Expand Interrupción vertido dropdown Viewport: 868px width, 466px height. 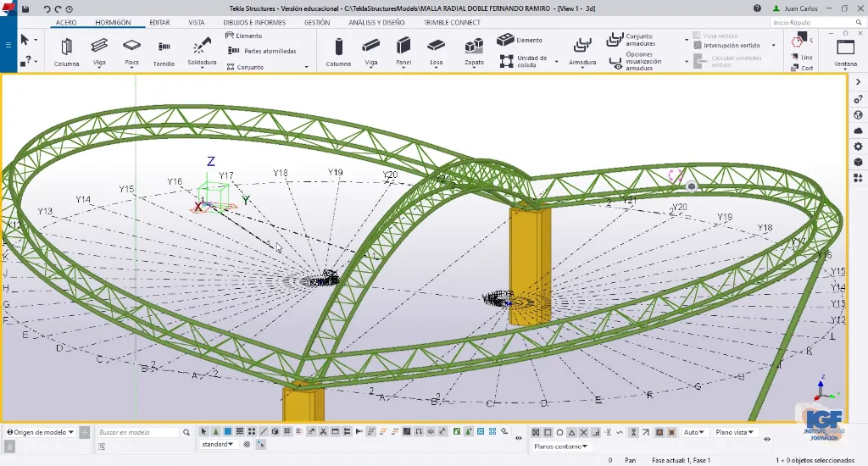pos(773,46)
